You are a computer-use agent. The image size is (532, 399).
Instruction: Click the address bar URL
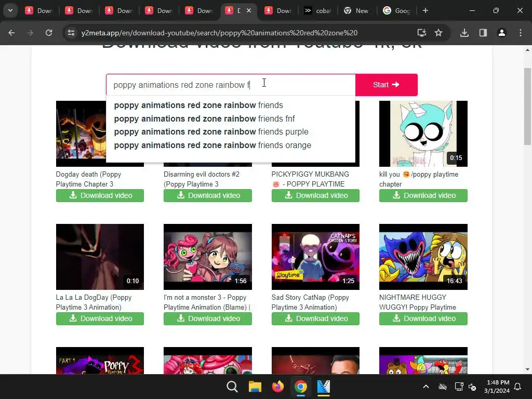coord(219,33)
